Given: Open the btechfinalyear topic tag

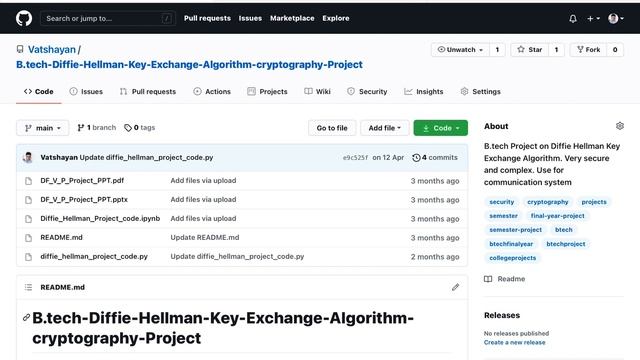Looking at the screenshot, I should tap(511, 244).
